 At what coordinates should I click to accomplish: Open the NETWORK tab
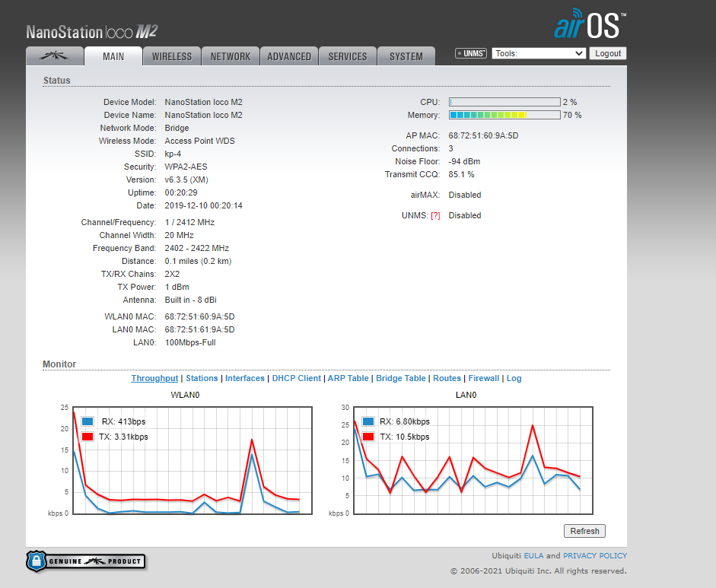click(231, 56)
